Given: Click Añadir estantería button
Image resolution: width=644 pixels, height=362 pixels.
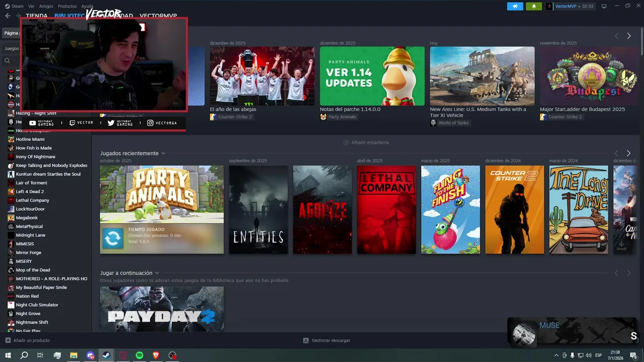Looking at the screenshot, I should tap(366, 142).
